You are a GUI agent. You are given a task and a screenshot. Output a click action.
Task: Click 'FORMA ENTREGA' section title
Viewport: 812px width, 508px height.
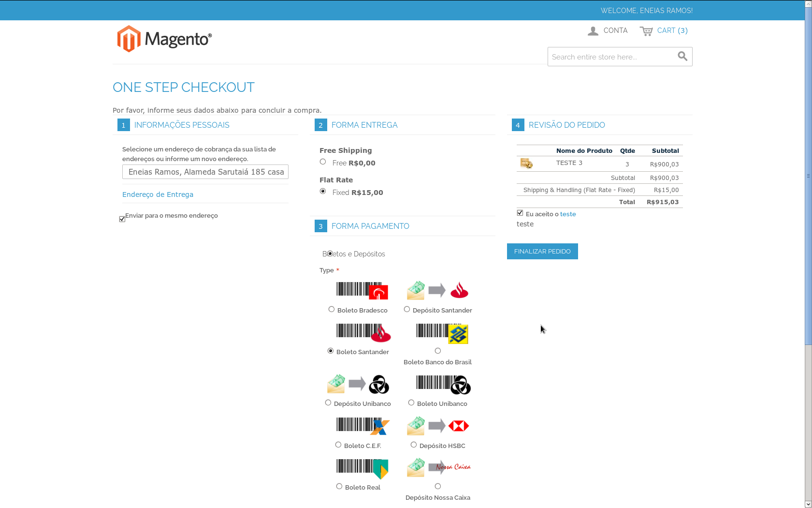[x=364, y=125]
